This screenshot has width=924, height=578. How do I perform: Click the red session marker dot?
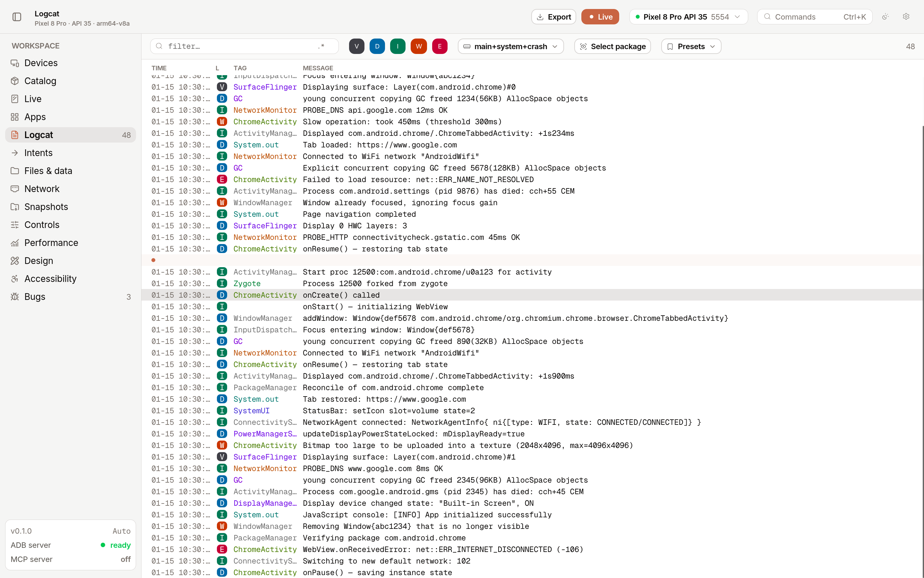pos(153,260)
